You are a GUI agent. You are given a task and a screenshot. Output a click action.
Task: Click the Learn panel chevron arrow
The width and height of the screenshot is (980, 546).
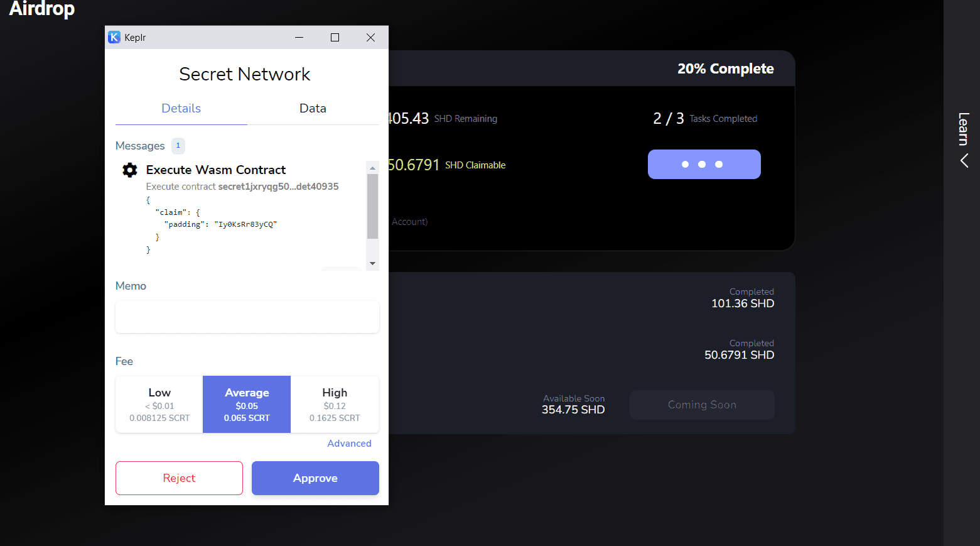964,161
